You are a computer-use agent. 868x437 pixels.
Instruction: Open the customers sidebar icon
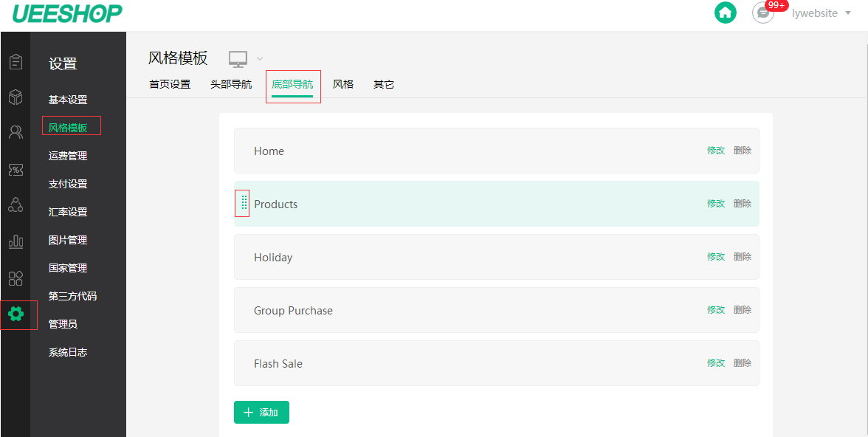15,132
